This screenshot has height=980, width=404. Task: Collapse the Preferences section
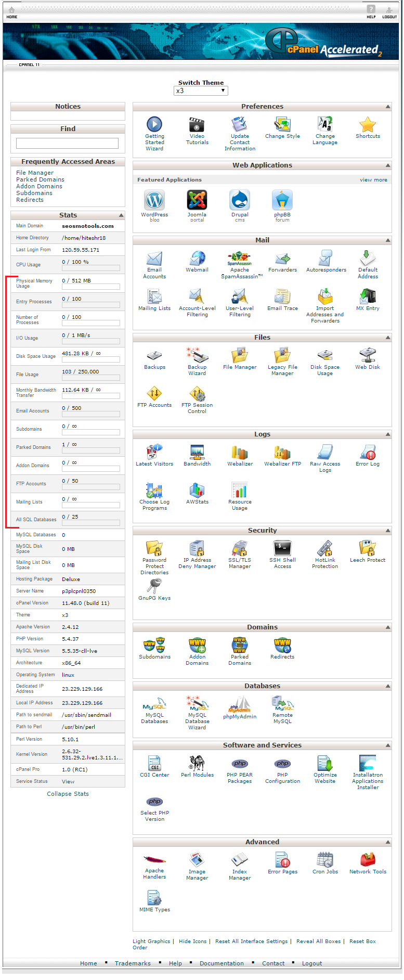click(x=388, y=107)
